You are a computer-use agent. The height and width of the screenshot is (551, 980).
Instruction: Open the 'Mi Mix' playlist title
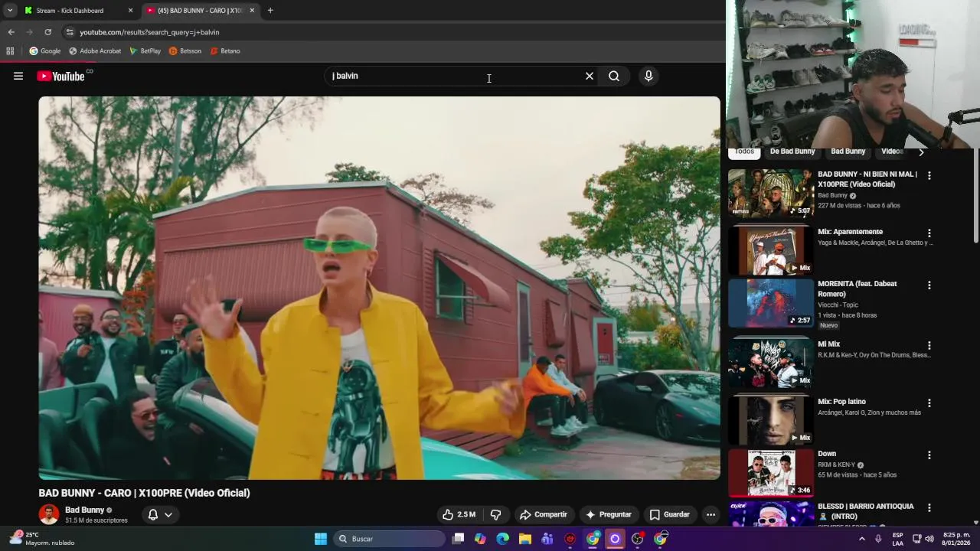(828, 344)
